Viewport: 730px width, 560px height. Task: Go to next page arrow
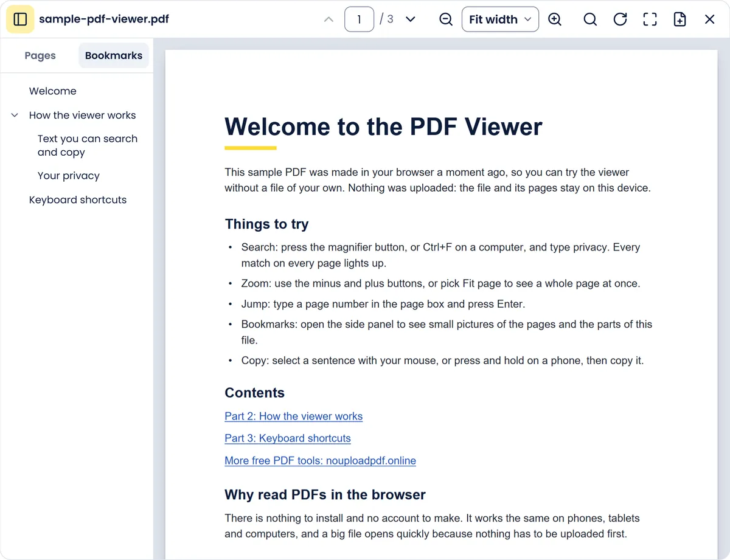(411, 19)
